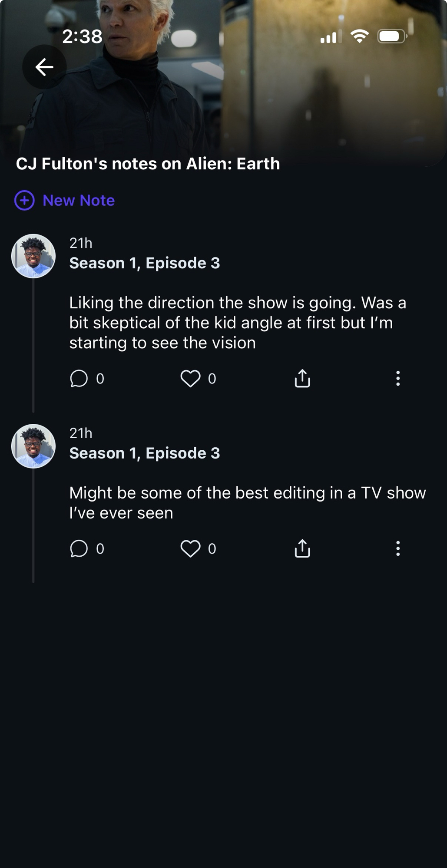
Task: Tap the second note's profile avatar
Action: [x=33, y=446]
